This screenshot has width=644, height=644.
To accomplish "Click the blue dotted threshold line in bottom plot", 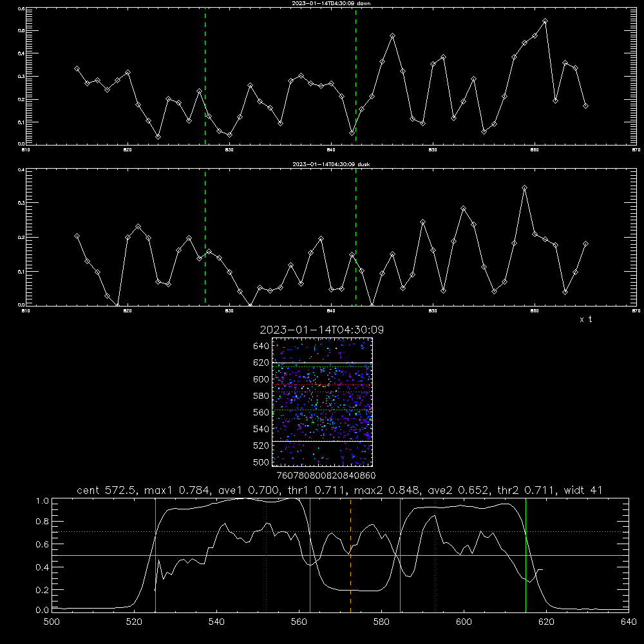I will coord(341,532).
